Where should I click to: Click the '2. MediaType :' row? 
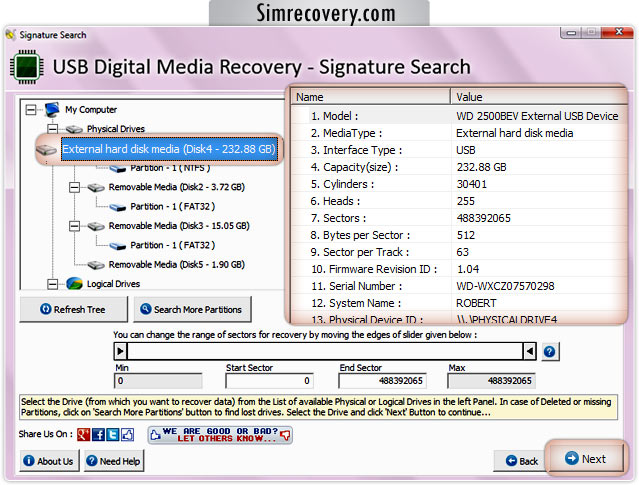(x=459, y=133)
